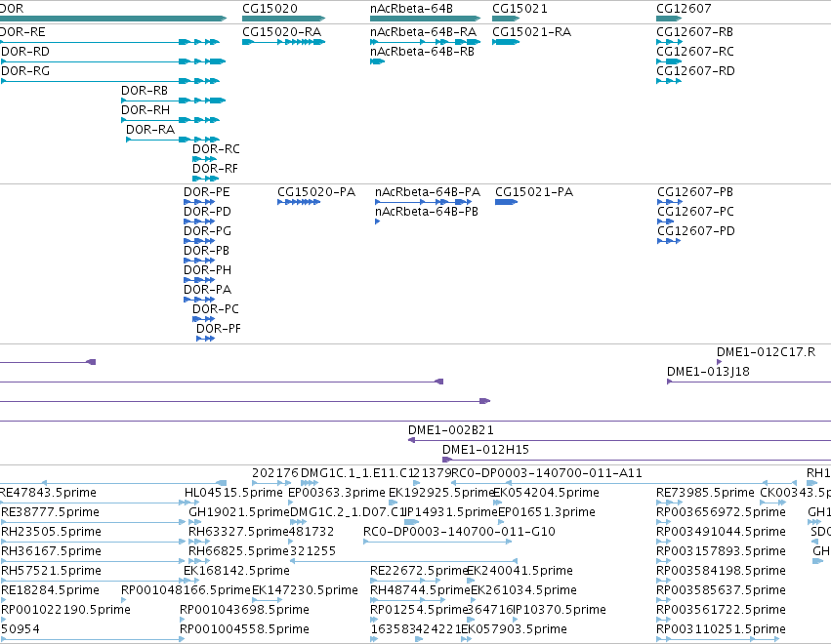The height and width of the screenshot is (644, 831).
Task: Select the CG15020 gene bar
Action: pos(283,19)
